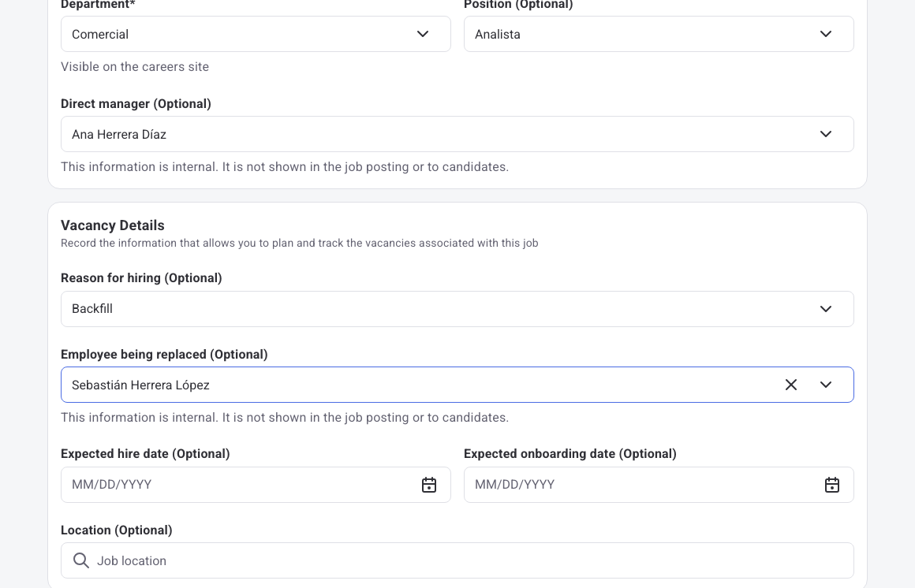Viewport: 915px width, 588px height.
Task: Click the Expected hire date input
Action: click(x=256, y=485)
